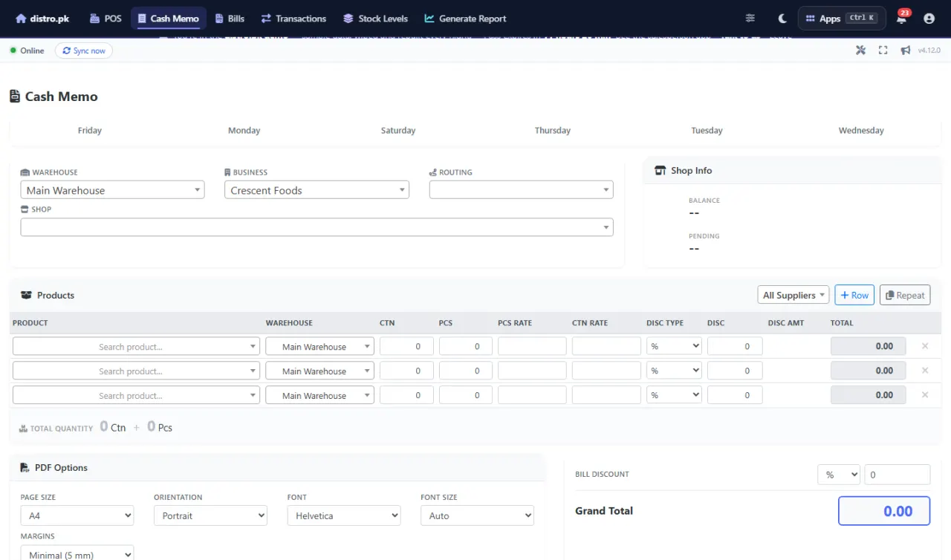951x560 pixels.
Task: Select the Friday tab
Action: click(x=90, y=130)
